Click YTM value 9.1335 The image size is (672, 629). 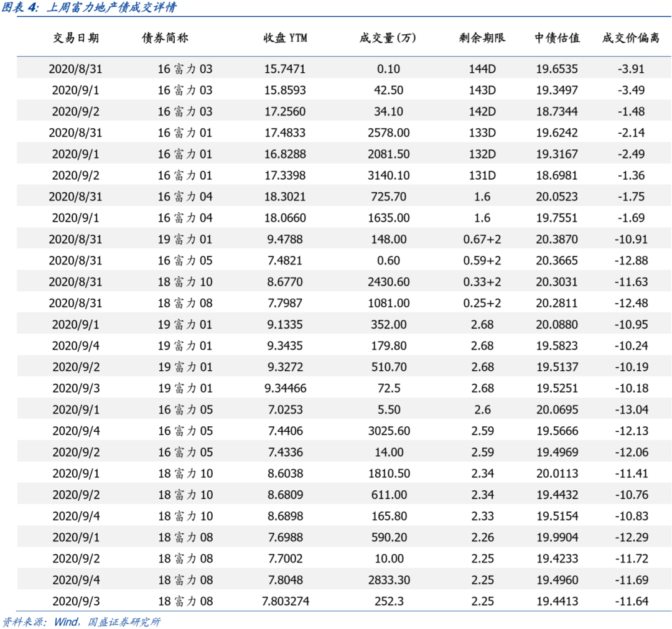click(x=285, y=325)
